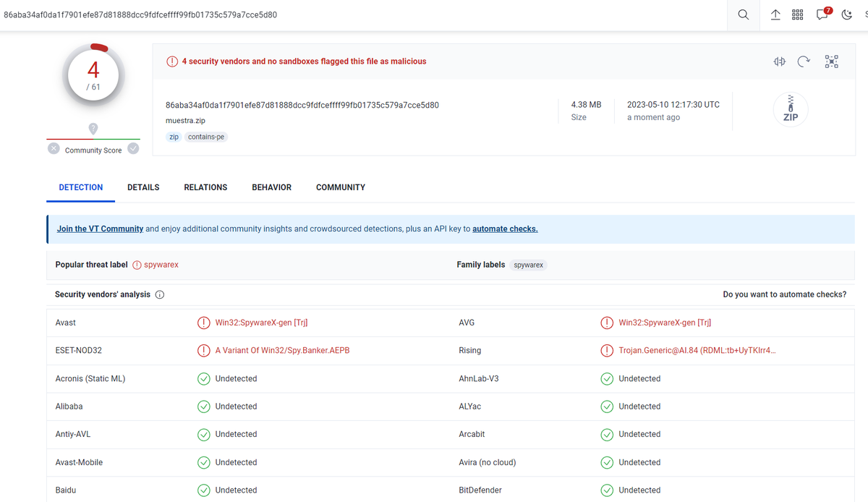Open the apps grid menu icon
The image size is (868, 502).
[x=798, y=14]
